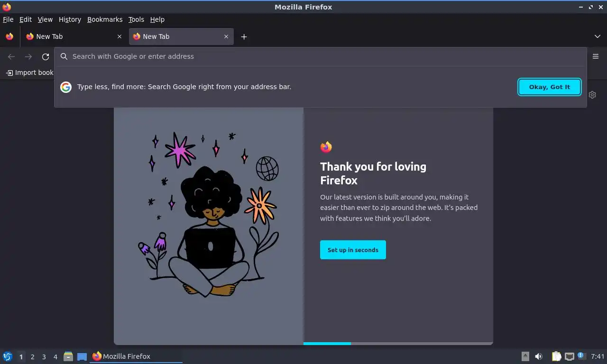The width and height of the screenshot is (607, 364).
Task: Open the Help menu
Action: click(157, 19)
